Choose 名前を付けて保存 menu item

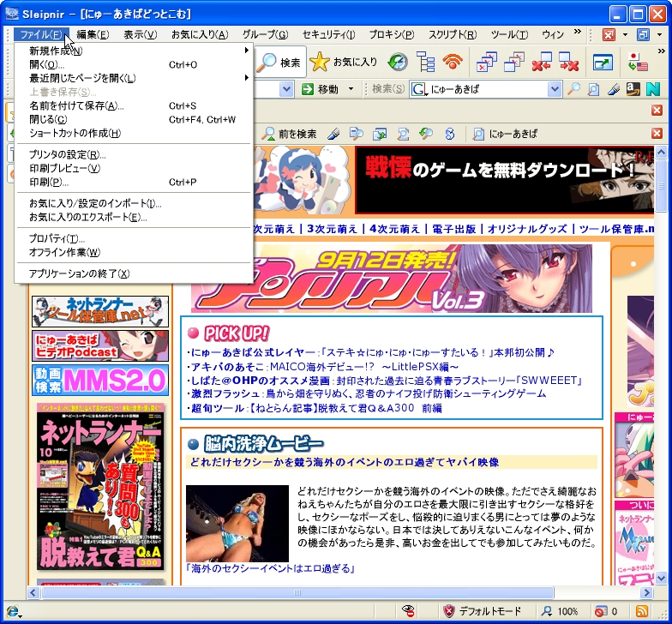click(134, 105)
